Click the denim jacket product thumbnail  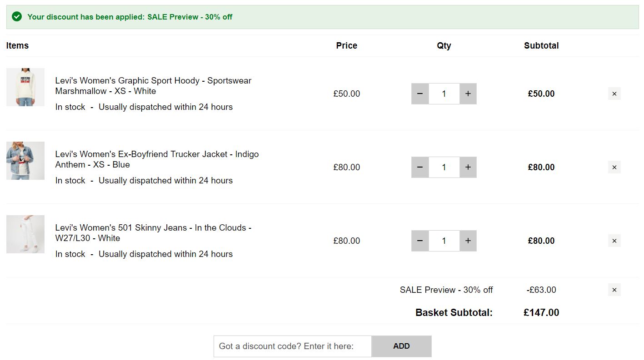pos(25,161)
